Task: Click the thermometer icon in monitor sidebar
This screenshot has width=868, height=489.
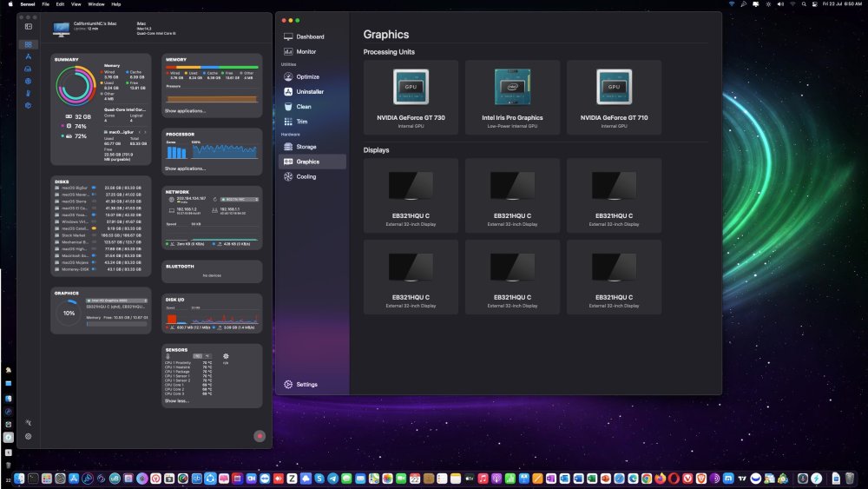Action: point(29,93)
